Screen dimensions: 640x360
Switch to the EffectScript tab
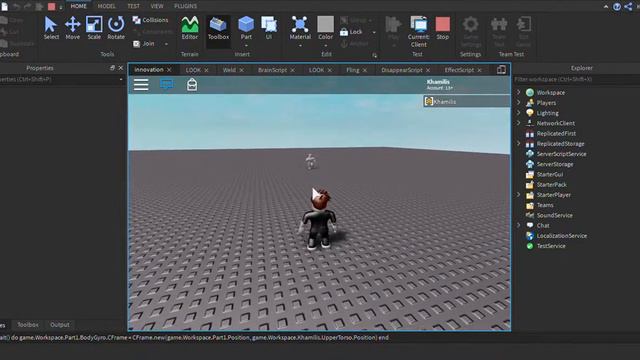click(x=459, y=70)
